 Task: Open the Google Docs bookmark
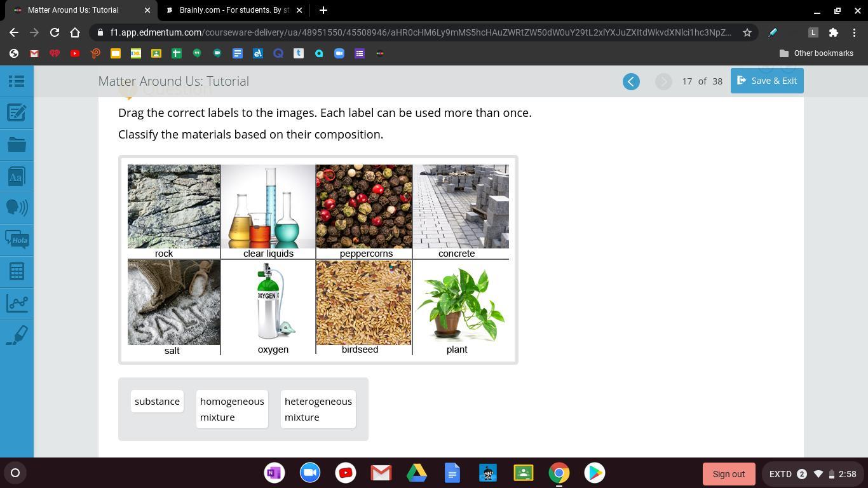238,53
